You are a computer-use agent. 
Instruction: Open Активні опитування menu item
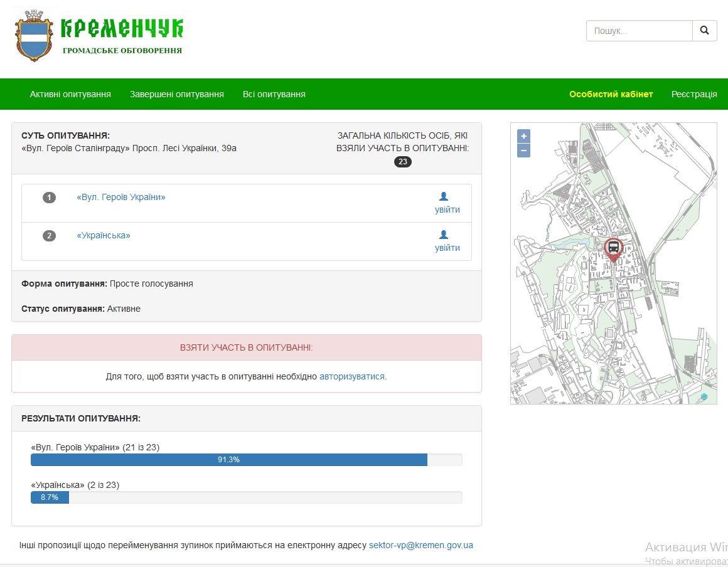click(x=70, y=94)
